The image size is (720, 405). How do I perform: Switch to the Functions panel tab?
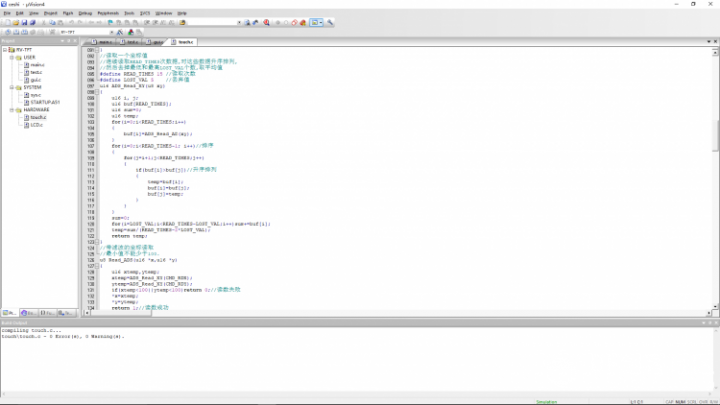[x=47, y=313]
